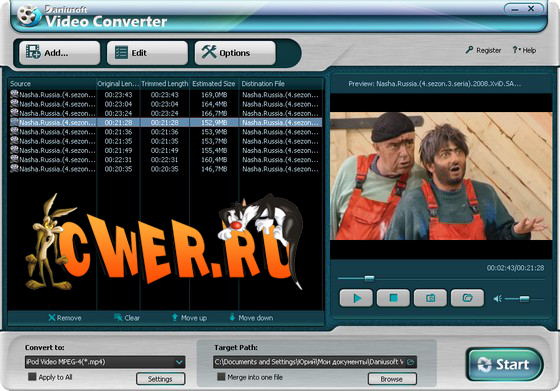Screen dimensions: 560x391
Task: Stop the preview playback
Action: click(393, 298)
